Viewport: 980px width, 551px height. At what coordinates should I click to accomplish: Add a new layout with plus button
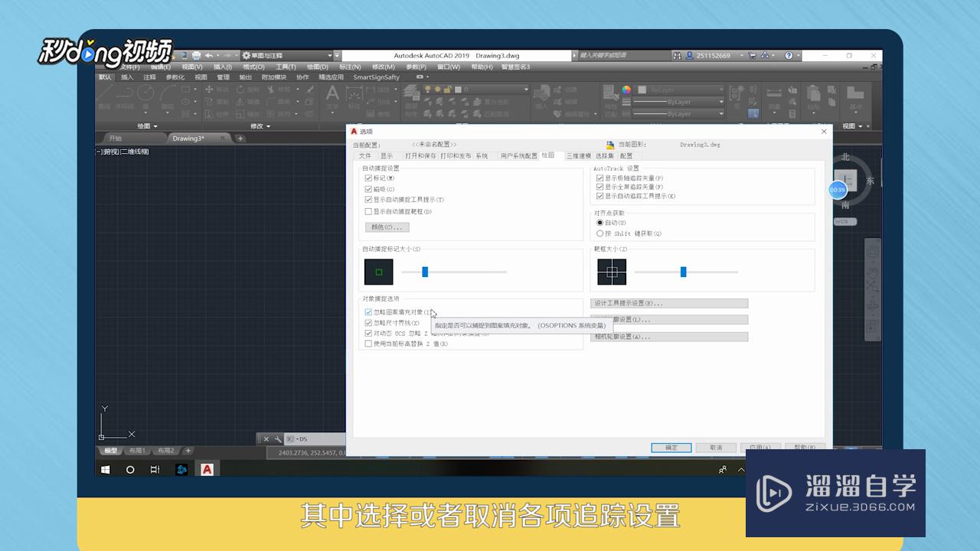188,451
